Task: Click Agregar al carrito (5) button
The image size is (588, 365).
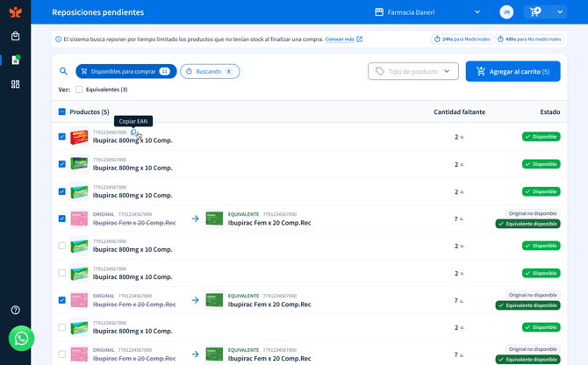Action: coord(513,71)
